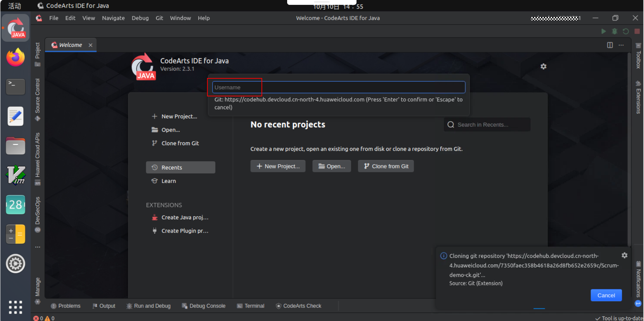
Task: Launch Firefox from the dock
Action: point(16,57)
